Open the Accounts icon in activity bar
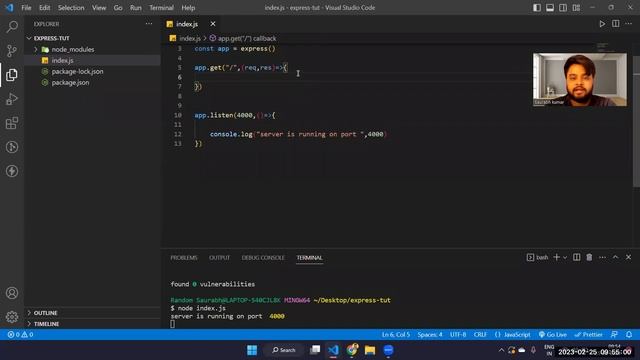640x360 pixels. (12, 293)
